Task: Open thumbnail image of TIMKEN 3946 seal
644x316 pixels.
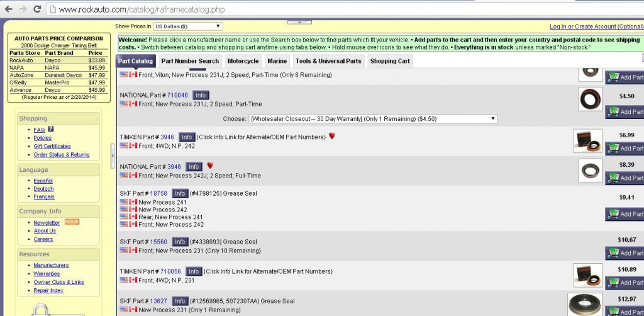Action: (588, 141)
